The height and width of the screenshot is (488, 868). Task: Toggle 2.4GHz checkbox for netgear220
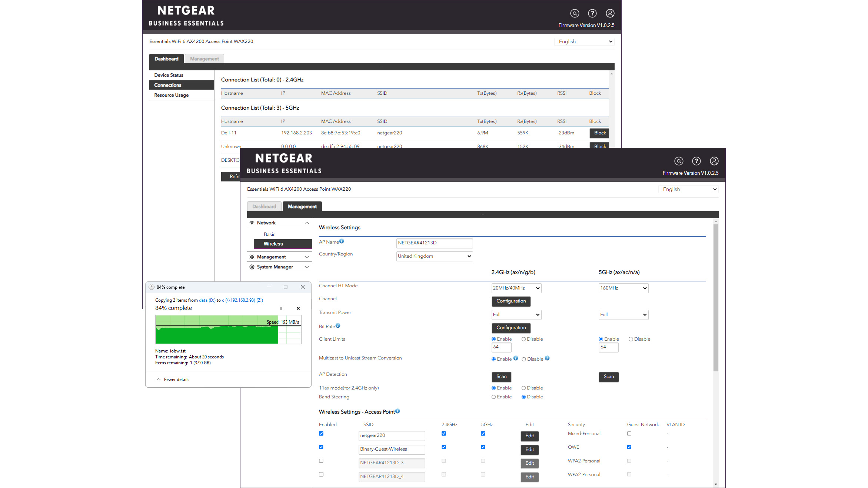click(444, 434)
